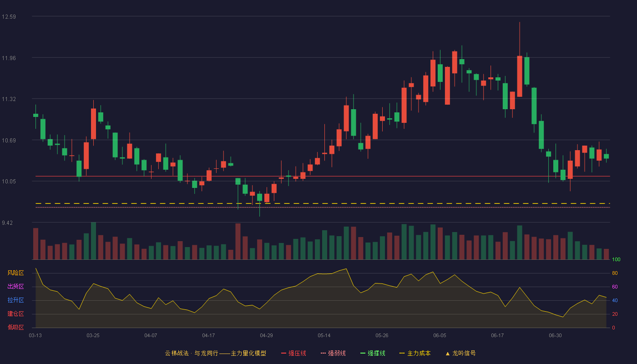
Task: Click the 06-30 date label
Action: [x=555, y=335]
